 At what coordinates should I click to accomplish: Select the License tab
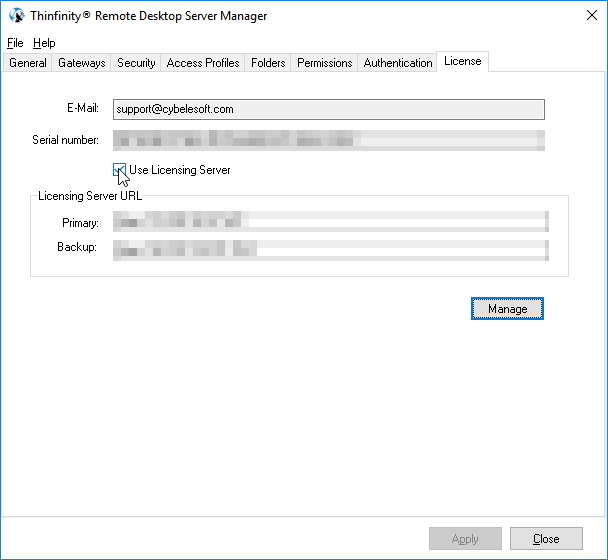[x=463, y=61]
